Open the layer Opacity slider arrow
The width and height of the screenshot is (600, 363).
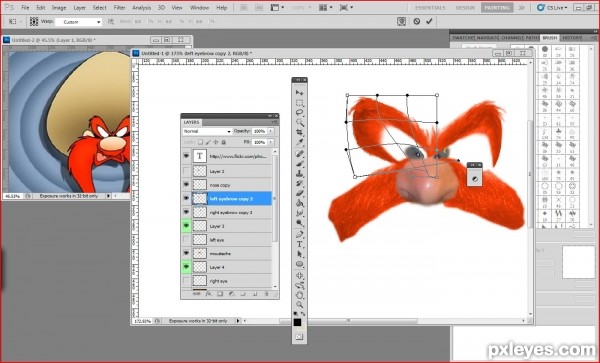(271, 131)
